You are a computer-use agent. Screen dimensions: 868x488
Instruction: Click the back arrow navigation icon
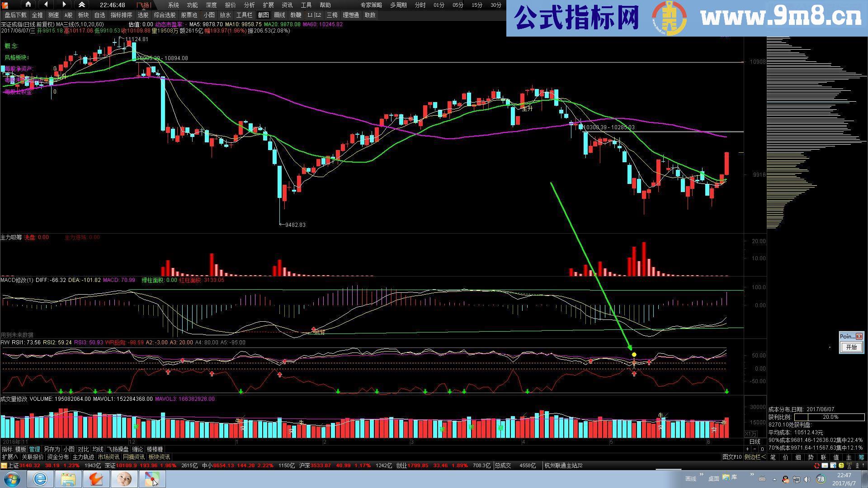pos(46,5)
